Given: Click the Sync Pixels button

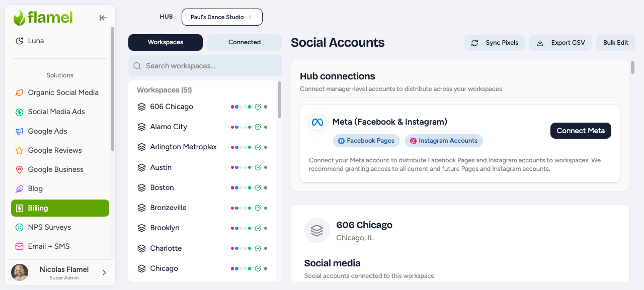Looking at the screenshot, I should (x=495, y=43).
